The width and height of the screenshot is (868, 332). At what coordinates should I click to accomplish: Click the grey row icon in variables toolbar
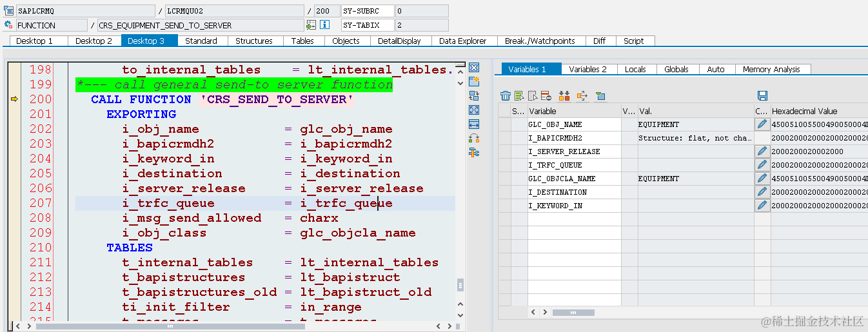(533, 96)
